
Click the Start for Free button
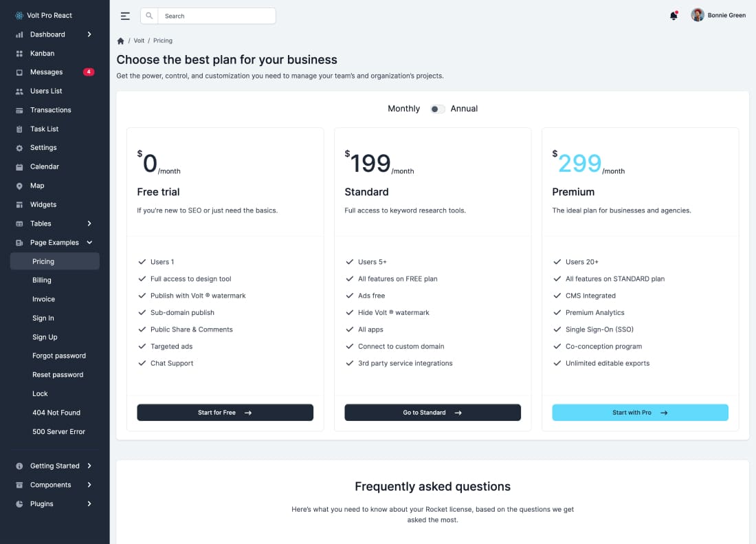click(x=225, y=413)
